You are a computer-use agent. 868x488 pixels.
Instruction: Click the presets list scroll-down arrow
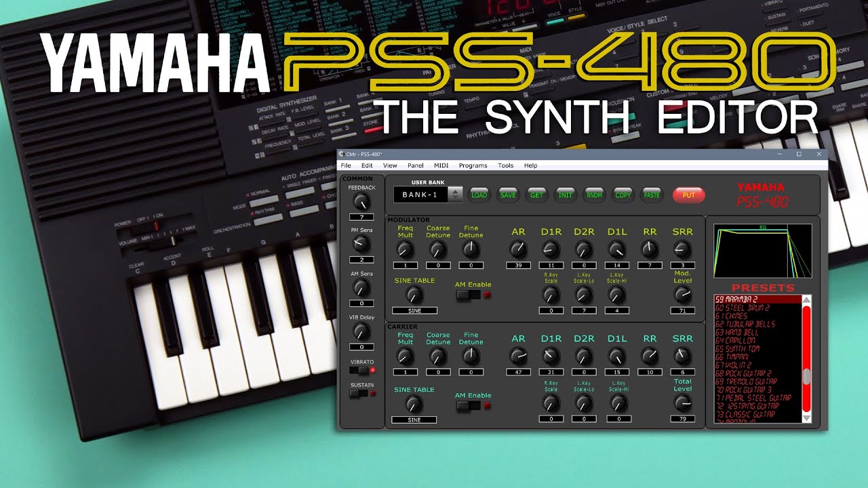(x=806, y=419)
